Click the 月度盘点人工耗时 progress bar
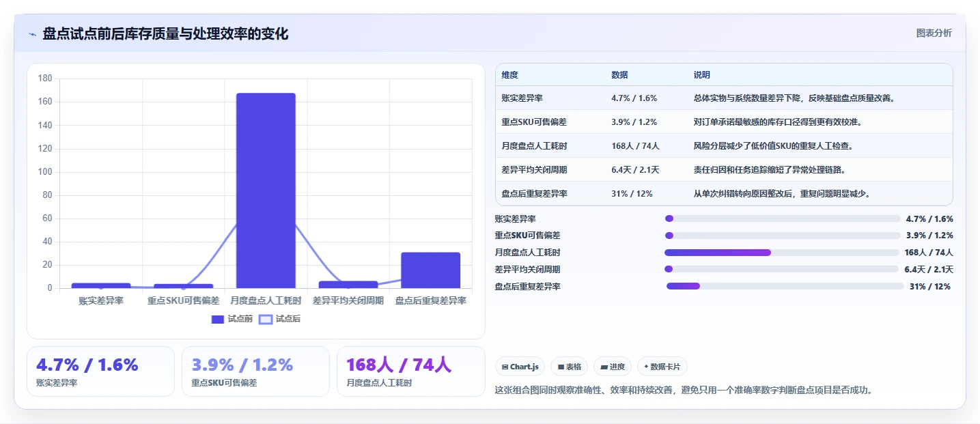This screenshot has width=980, height=424. 782,253
